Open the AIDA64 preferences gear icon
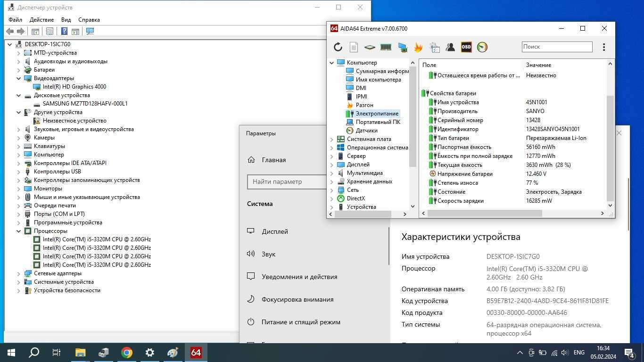This screenshot has height=362, width=644. tap(434, 47)
